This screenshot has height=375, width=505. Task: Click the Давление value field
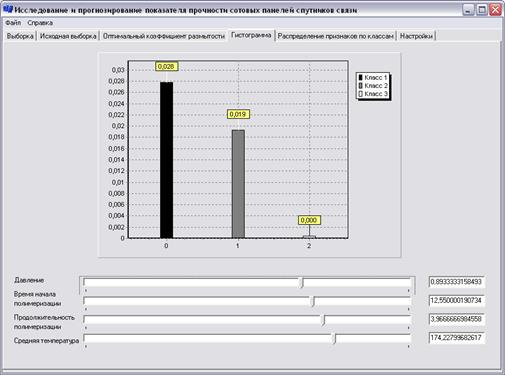[x=456, y=282]
